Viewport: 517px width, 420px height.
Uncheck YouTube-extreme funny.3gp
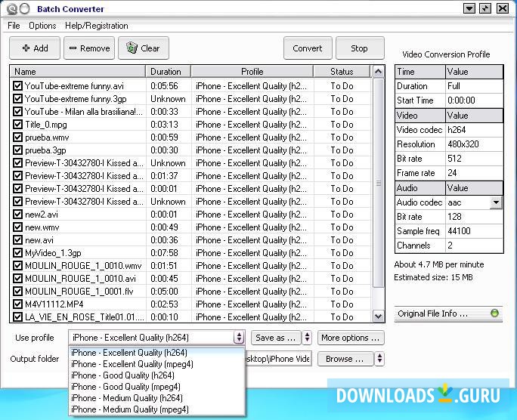17,99
